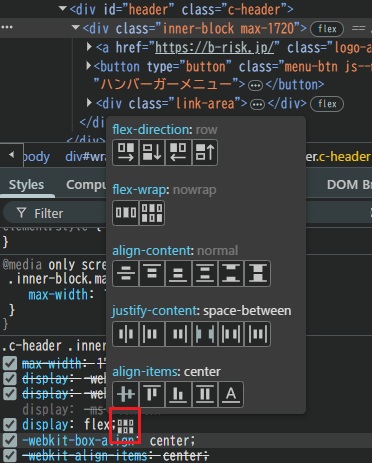Show collapsed content of button element
The image size is (372, 463).
point(256,86)
